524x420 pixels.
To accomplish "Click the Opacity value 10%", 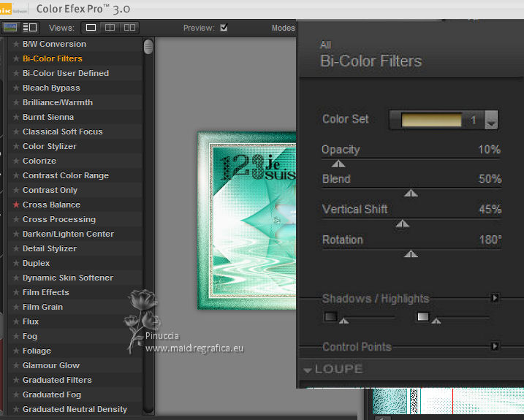I will (x=489, y=149).
